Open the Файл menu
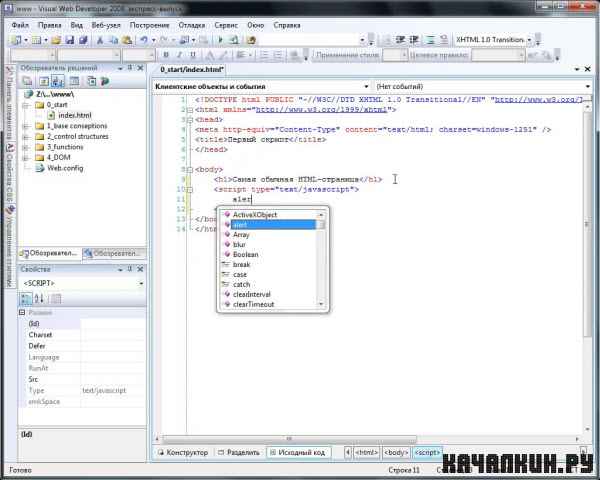Image resolution: width=600 pixels, height=480 pixels. click(x=20, y=25)
